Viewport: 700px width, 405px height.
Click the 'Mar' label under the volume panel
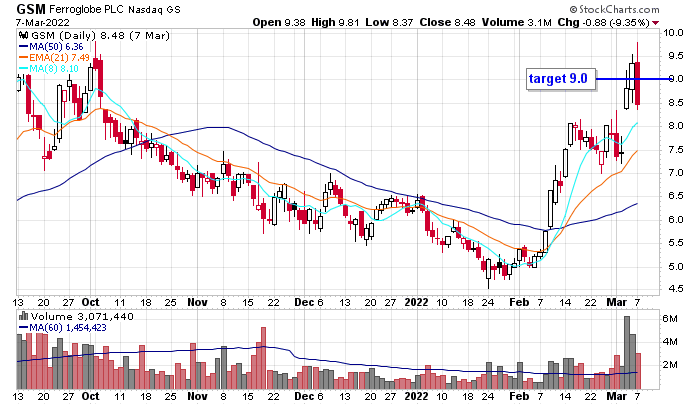(x=617, y=396)
